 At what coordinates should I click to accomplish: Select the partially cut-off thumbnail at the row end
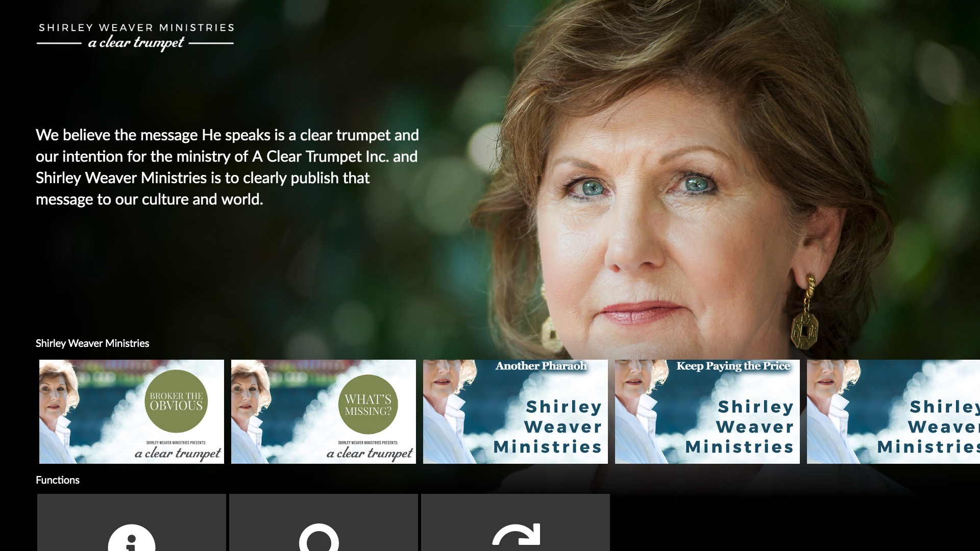pyautogui.click(x=893, y=412)
